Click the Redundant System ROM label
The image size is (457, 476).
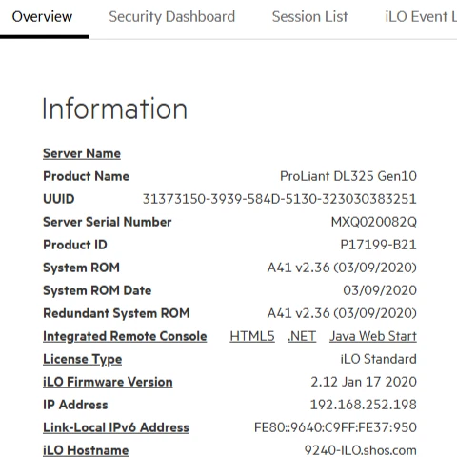116,313
